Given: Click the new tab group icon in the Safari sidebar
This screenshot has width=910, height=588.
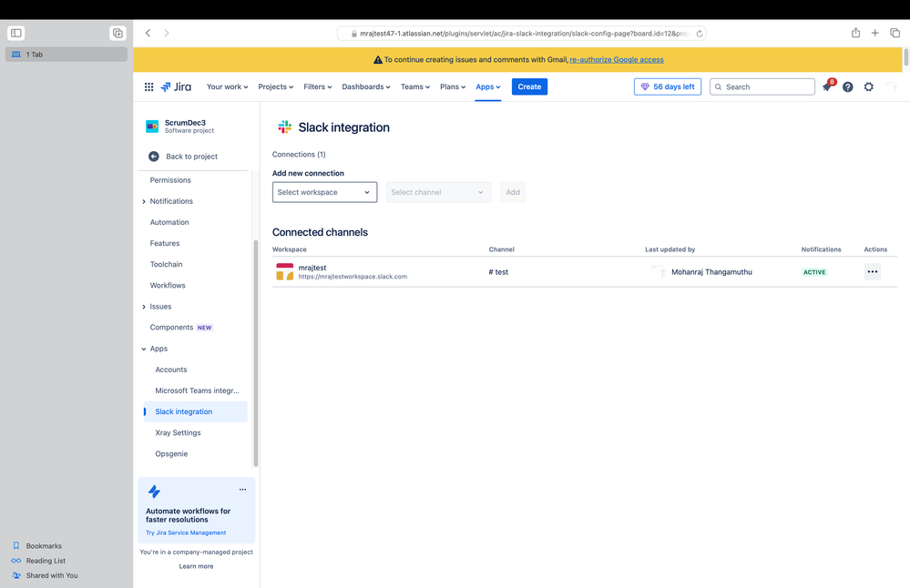Looking at the screenshot, I should point(118,33).
